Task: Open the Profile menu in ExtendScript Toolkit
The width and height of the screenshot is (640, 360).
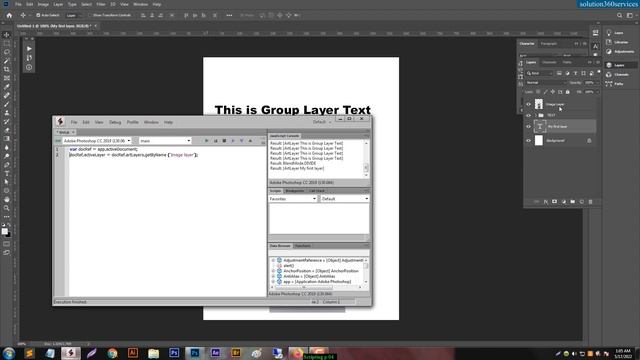Action: pos(133,122)
